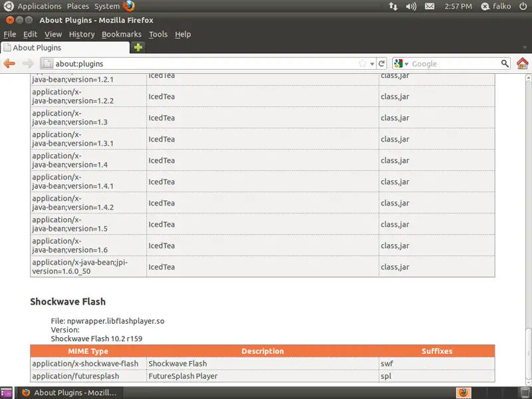Click the java-bean;version=1.3.1 cell
Viewport: 532px width, 399px height.
88,139
